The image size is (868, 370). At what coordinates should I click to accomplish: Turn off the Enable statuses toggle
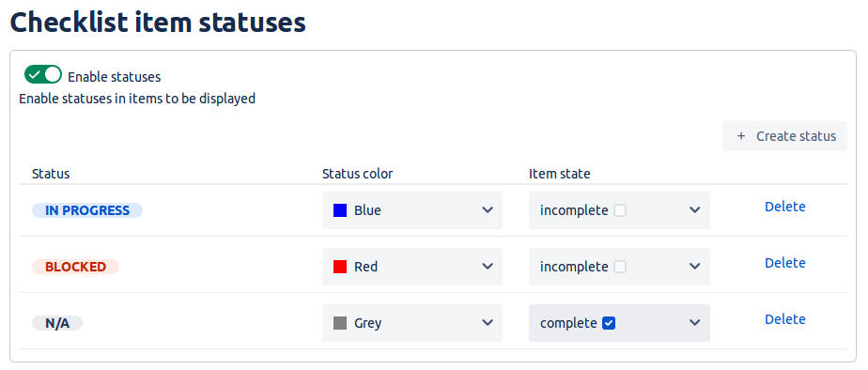pos(43,74)
